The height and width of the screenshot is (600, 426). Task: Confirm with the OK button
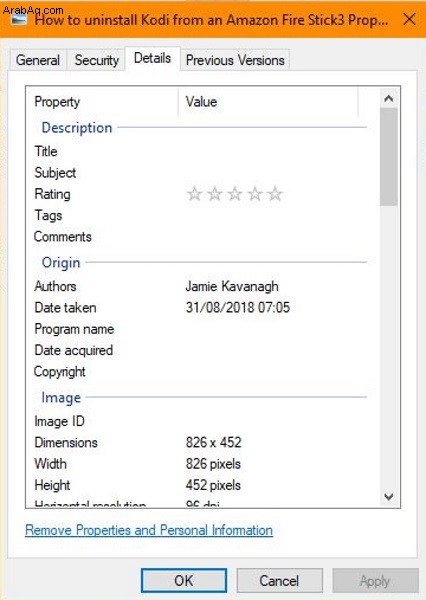point(184,580)
